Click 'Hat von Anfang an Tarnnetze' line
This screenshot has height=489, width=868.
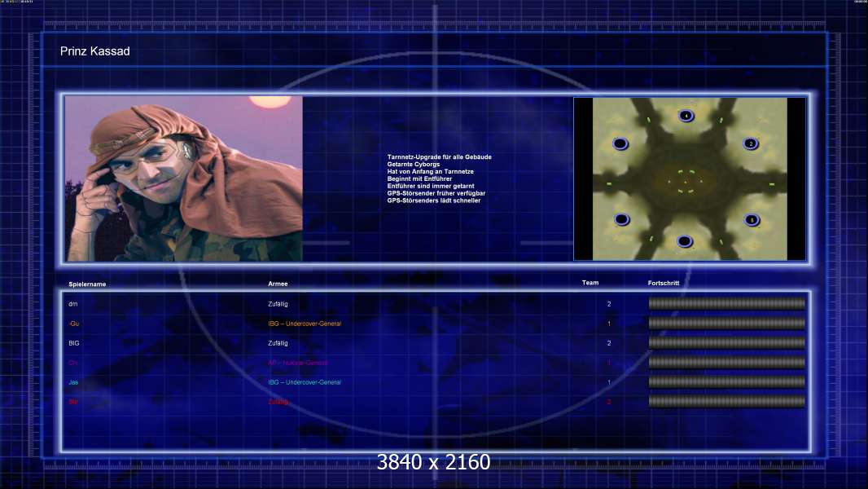pos(430,171)
